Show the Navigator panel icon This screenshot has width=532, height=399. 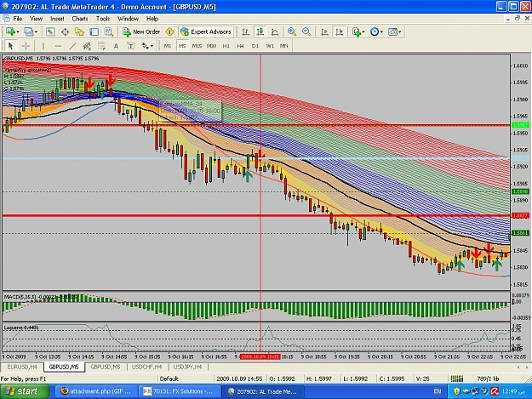79,31
